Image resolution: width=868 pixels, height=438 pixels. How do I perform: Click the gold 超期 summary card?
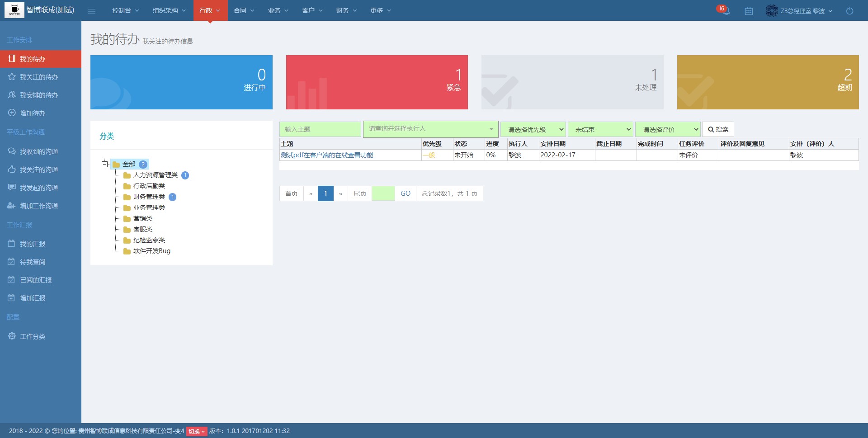coord(768,82)
